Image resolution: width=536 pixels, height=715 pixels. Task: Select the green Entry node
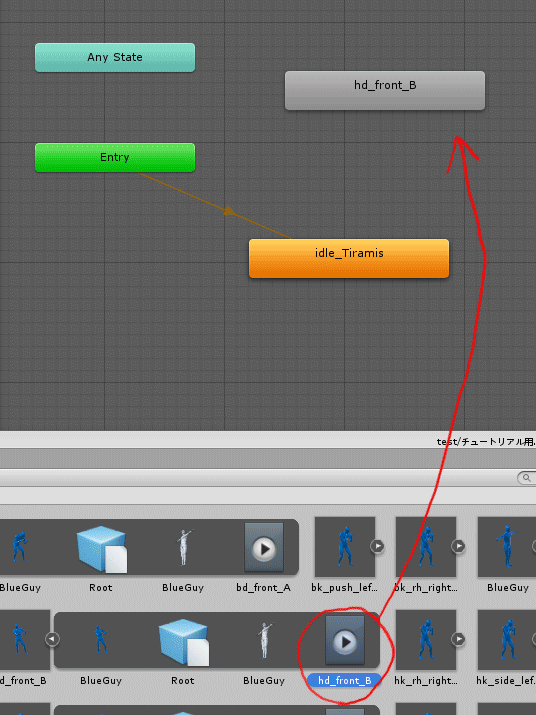(x=115, y=158)
